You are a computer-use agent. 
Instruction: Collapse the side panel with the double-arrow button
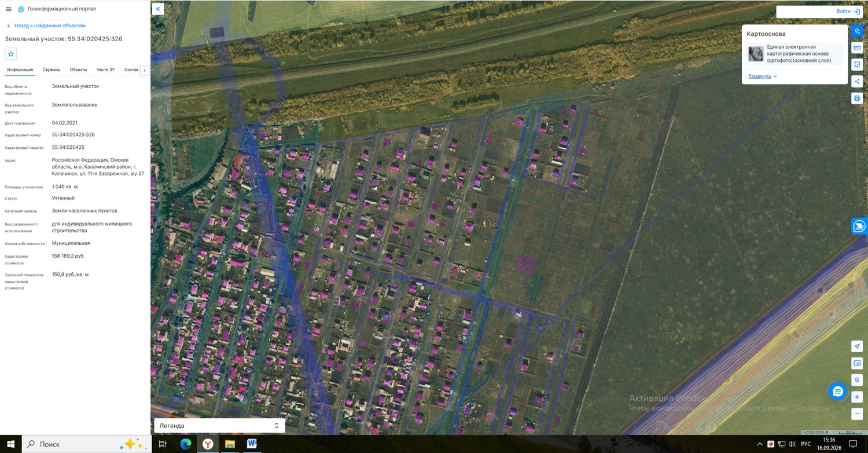pos(158,9)
